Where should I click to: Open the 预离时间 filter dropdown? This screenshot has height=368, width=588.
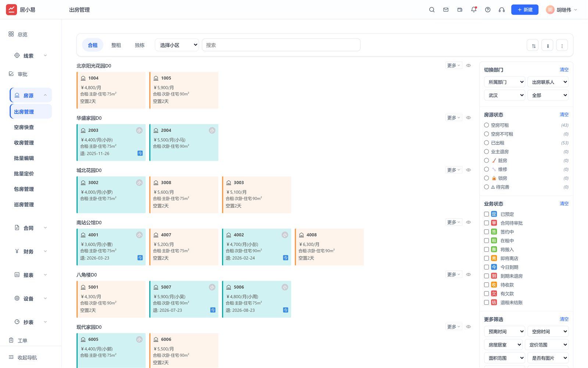click(x=505, y=332)
